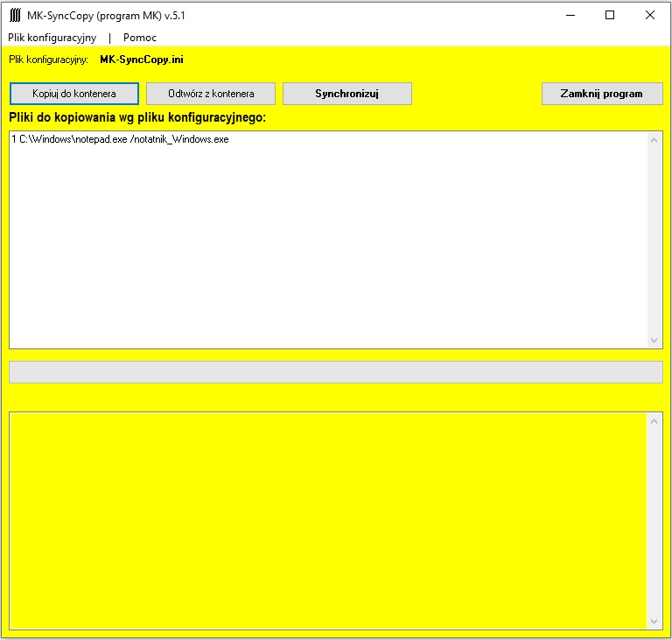Image resolution: width=672 pixels, height=640 pixels.
Task: Start sync with the Synchronizuj button
Action: coord(346,94)
